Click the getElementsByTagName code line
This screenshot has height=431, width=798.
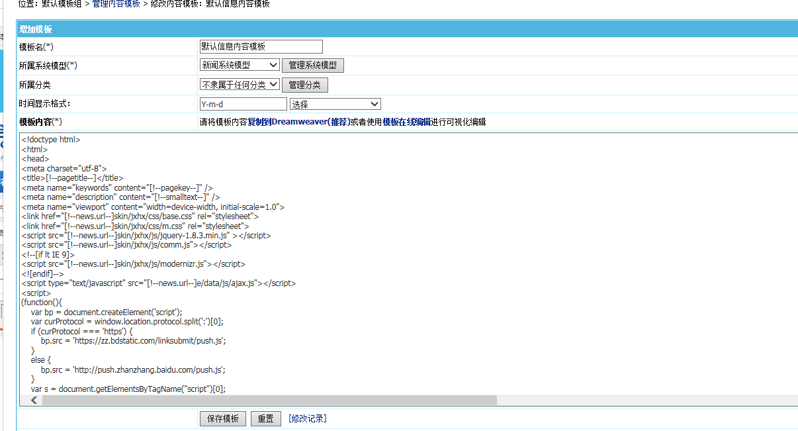coord(128,389)
